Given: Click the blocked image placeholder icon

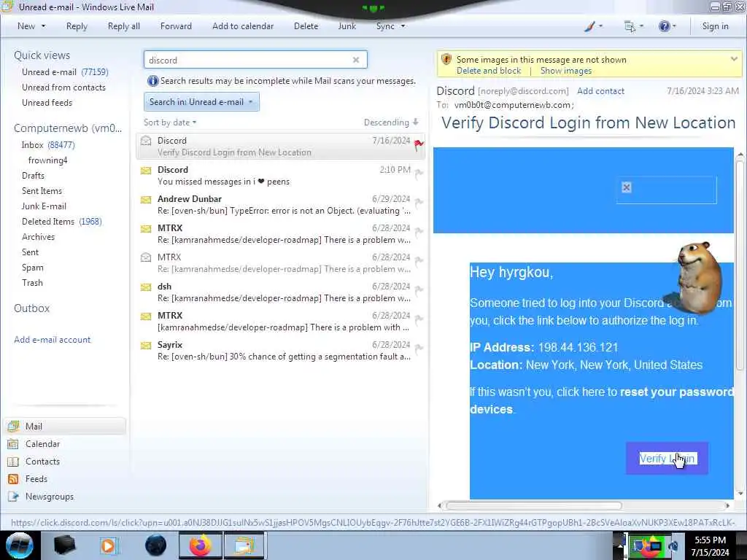Looking at the screenshot, I should 627,187.
